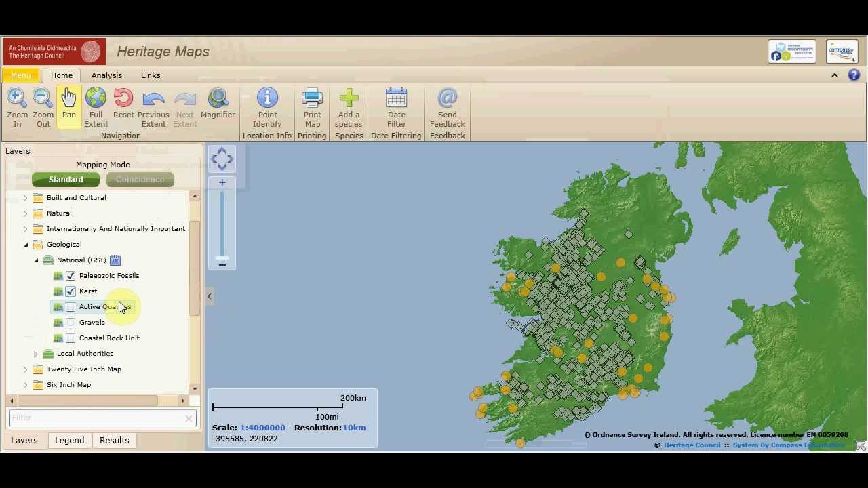
Task: Go to Previous Extent
Action: coord(153,107)
